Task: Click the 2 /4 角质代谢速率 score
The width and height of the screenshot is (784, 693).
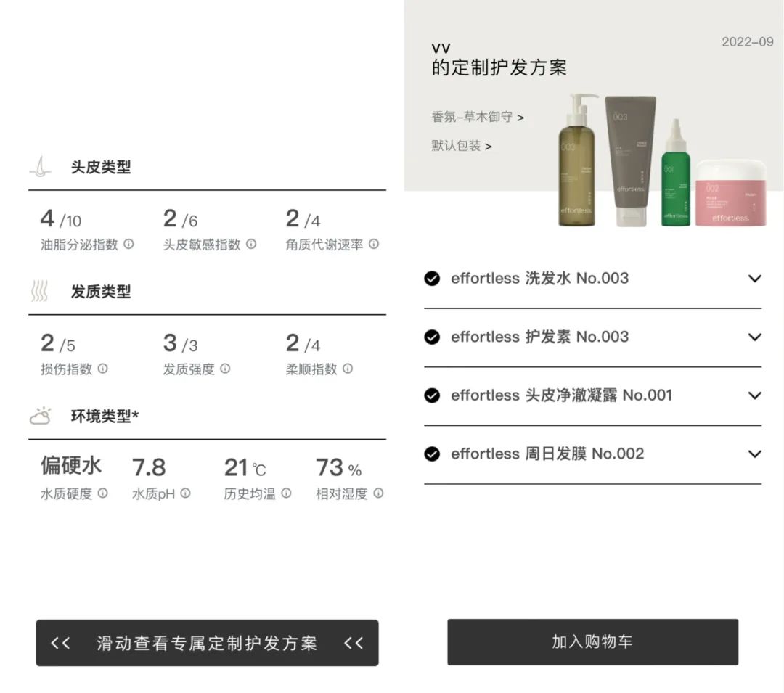Action: (303, 218)
